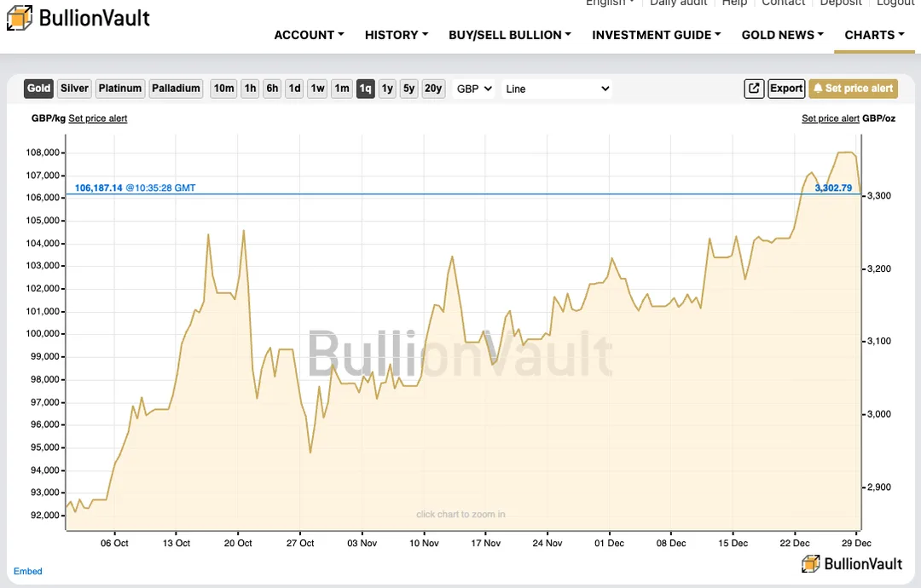Viewport: 921px width, 588px height.
Task: Click the 20 Oct date label
Action: (238, 543)
